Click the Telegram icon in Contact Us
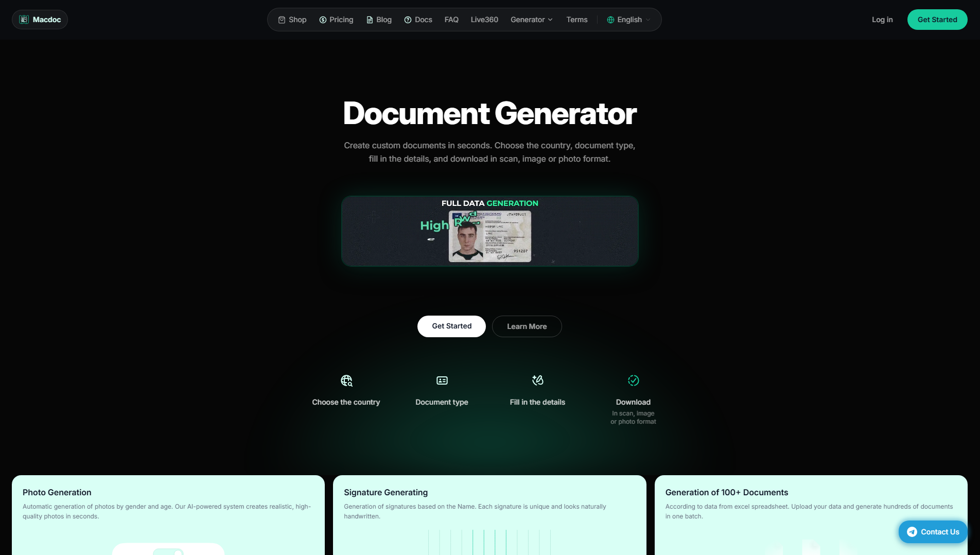Image resolution: width=980 pixels, height=555 pixels. coord(912,532)
